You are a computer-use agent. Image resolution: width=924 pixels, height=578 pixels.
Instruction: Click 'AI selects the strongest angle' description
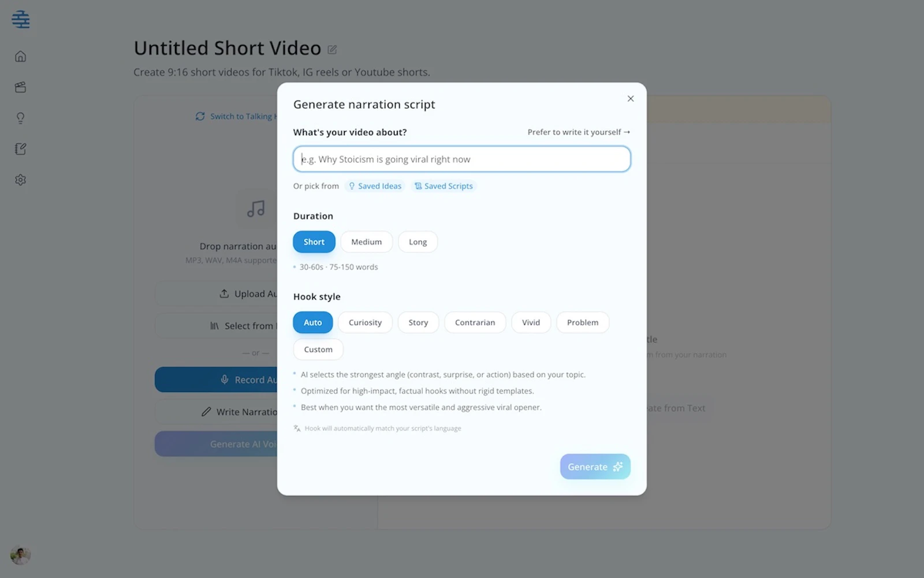click(443, 375)
